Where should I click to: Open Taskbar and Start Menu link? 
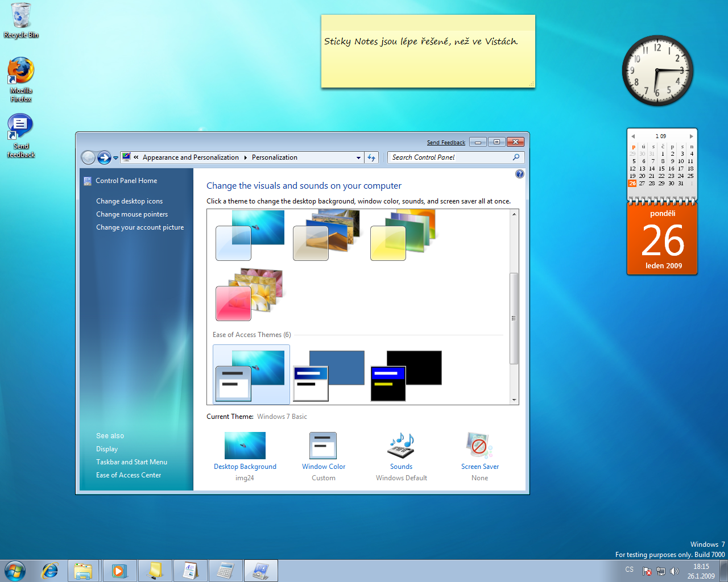click(131, 462)
